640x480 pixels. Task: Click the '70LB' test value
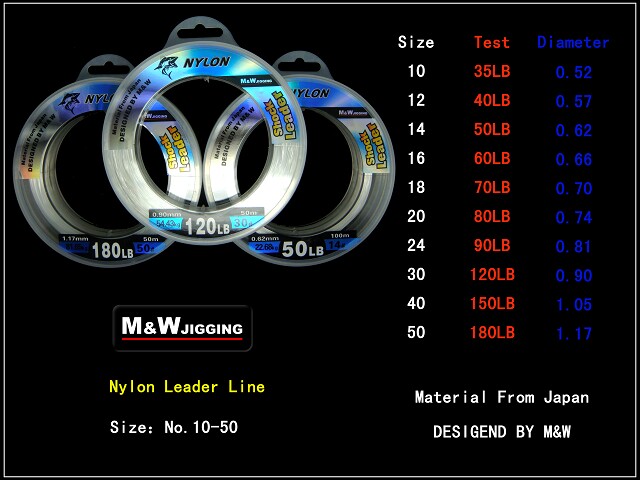pyautogui.click(x=492, y=187)
